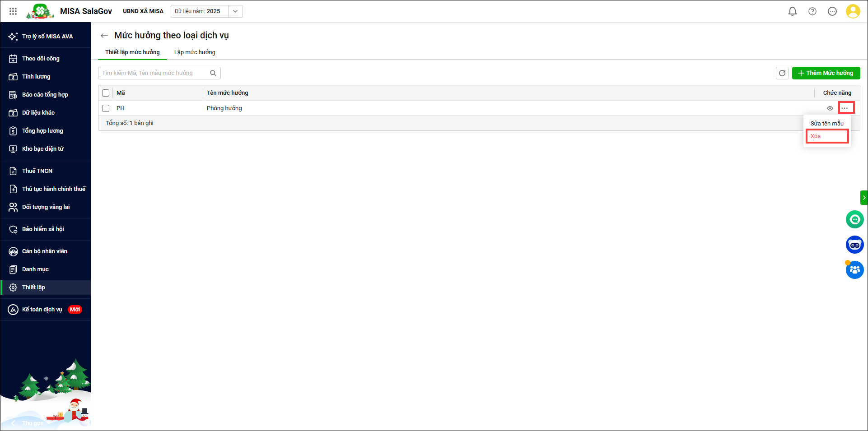Image resolution: width=868 pixels, height=431 pixels.
Task: Switch to the Lập mức hưởng tab
Action: 195,52
